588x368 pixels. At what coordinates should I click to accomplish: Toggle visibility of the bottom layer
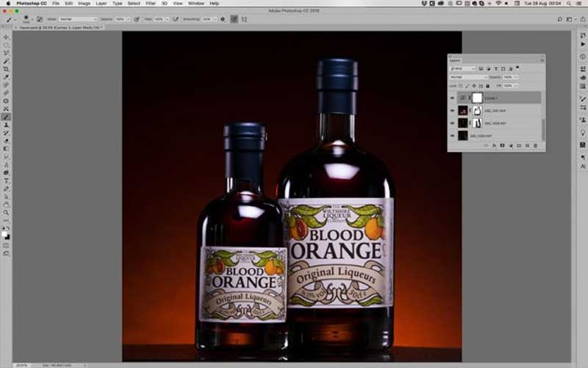pyautogui.click(x=452, y=135)
